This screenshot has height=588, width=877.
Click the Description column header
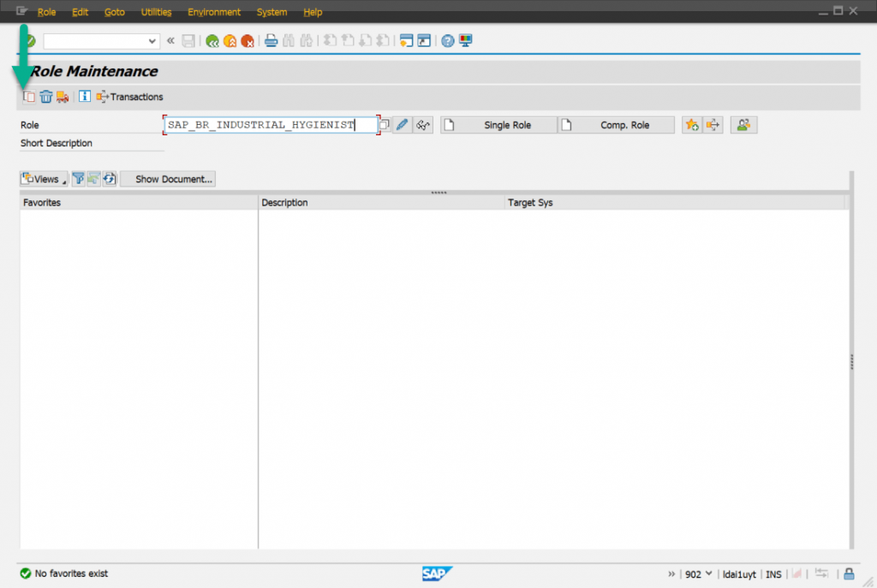click(x=381, y=202)
